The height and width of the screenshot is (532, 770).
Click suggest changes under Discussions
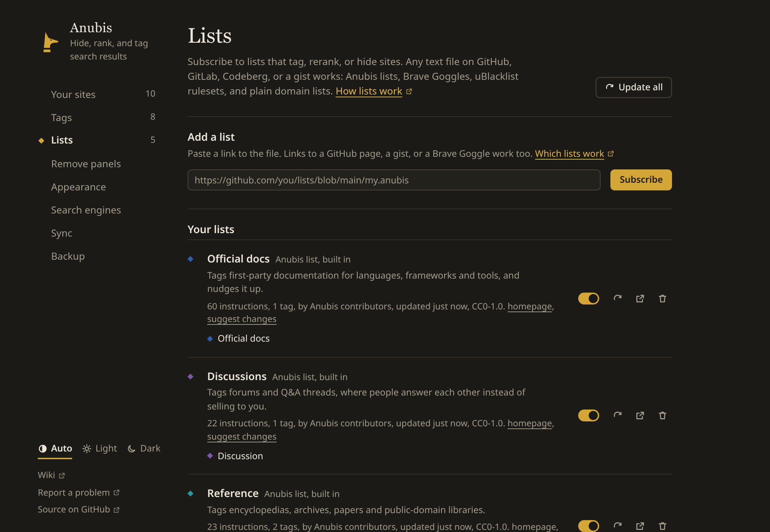point(241,437)
